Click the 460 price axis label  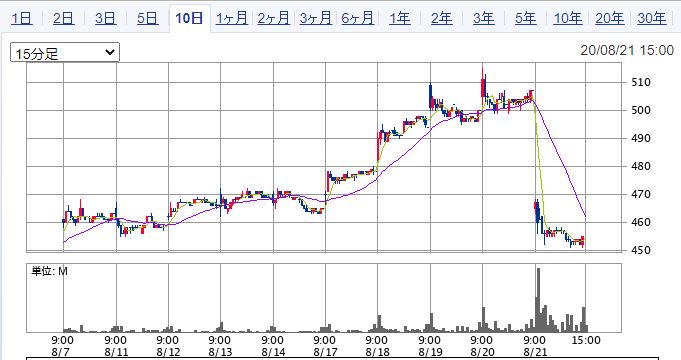(x=641, y=222)
